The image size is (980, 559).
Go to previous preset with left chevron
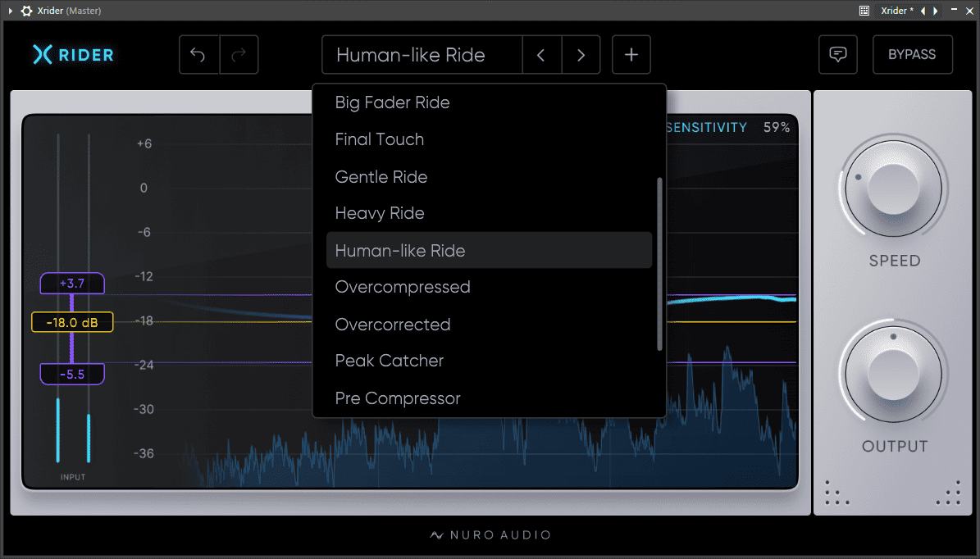click(x=541, y=55)
